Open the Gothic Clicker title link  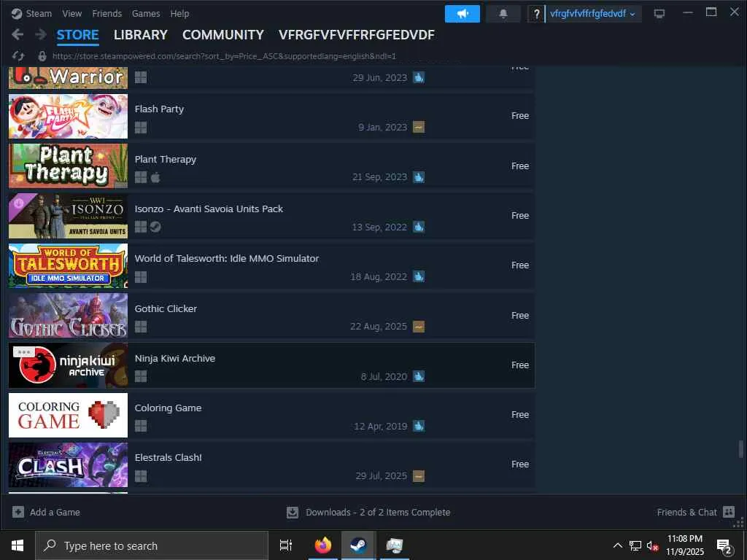[x=166, y=308]
